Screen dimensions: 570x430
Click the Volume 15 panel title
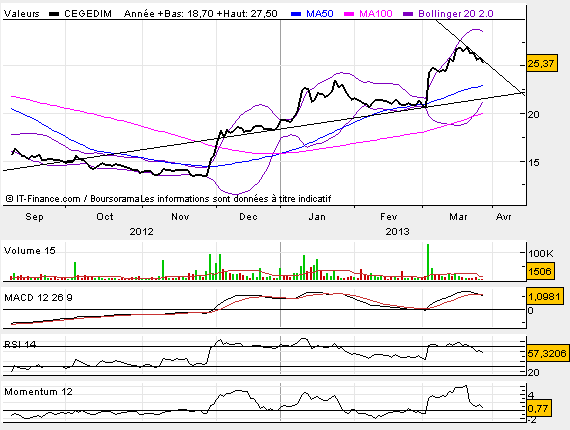pyautogui.click(x=29, y=251)
